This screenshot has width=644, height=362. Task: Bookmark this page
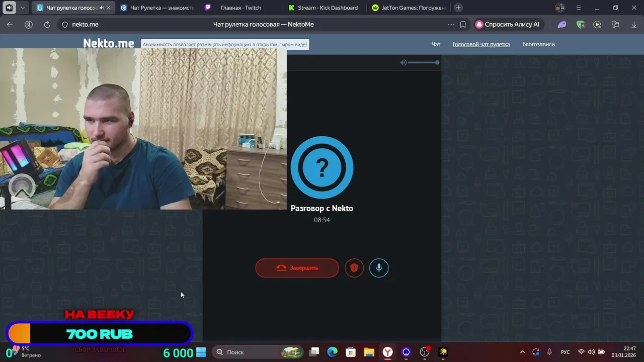click(x=463, y=24)
